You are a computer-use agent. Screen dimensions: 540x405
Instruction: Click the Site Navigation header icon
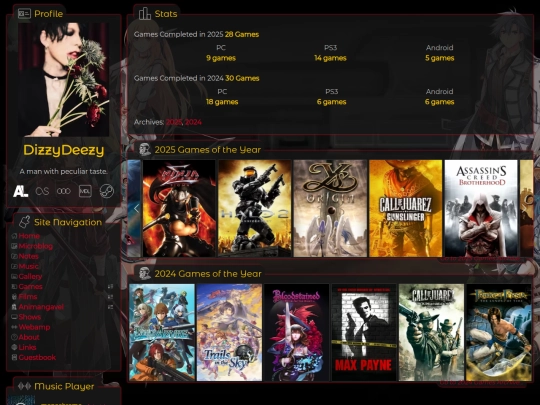tap(24, 222)
